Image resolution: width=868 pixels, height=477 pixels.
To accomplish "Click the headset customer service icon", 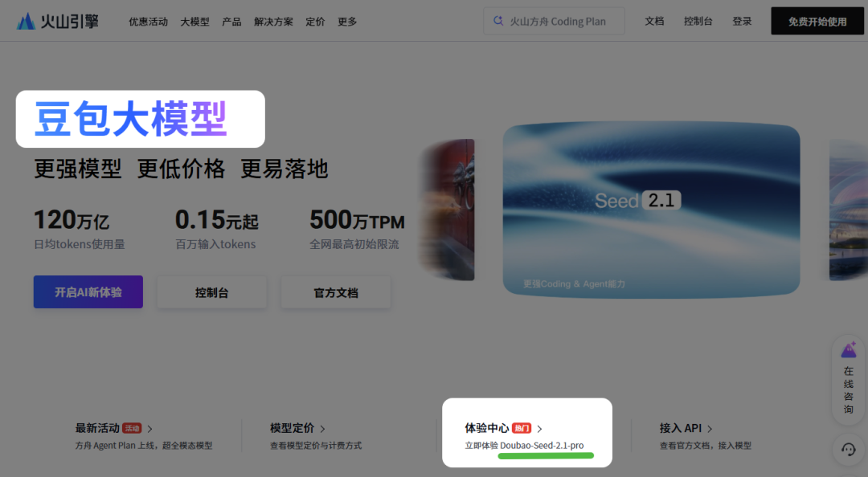I will click(x=849, y=450).
